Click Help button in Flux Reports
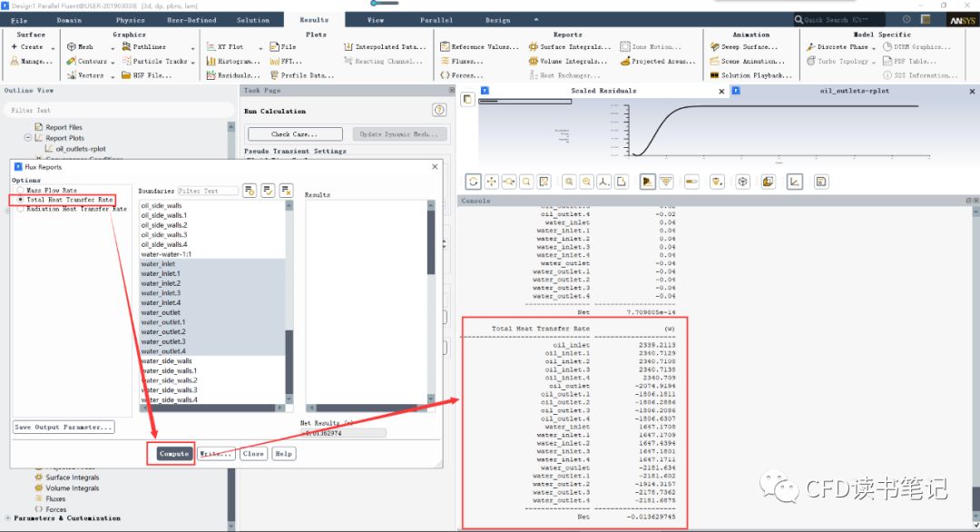Viewport: 980px width, 532px height. pos(283,453)
